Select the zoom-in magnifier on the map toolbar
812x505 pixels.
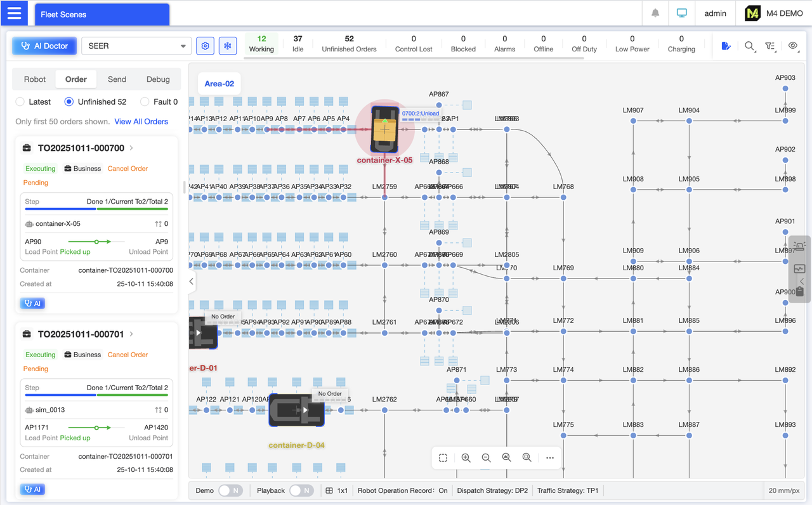[466, 457]
